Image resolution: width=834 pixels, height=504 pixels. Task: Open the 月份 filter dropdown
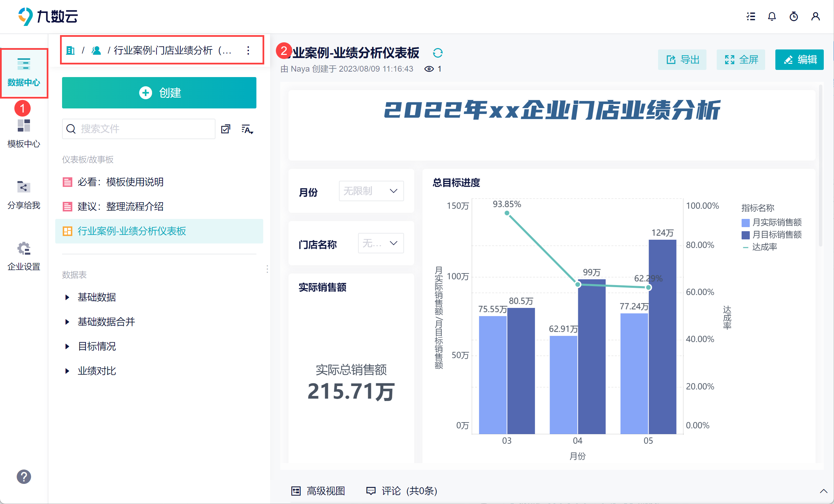pos(371,191)
